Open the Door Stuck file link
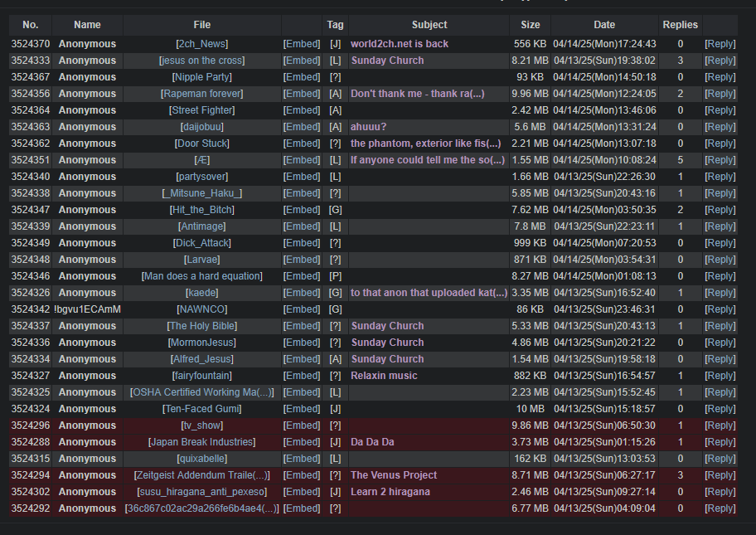756x535 pixels. [x=202, y=143]
